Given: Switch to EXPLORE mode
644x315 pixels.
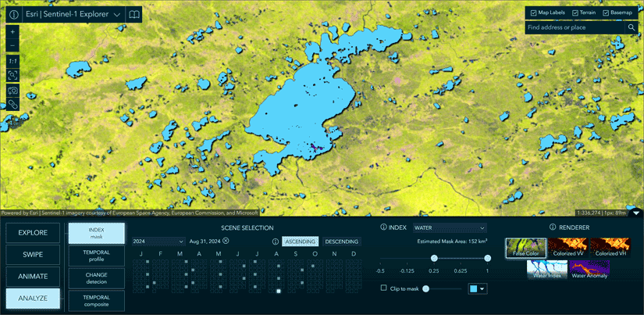Looking at the screenshot, I should click(x=33, y=233).
